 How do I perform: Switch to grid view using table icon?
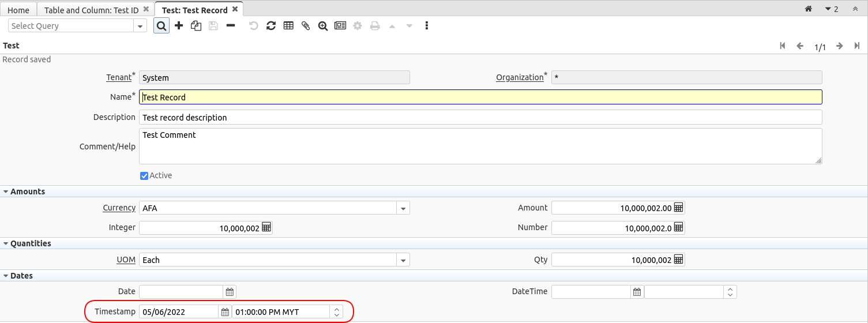tap(288, 26)
